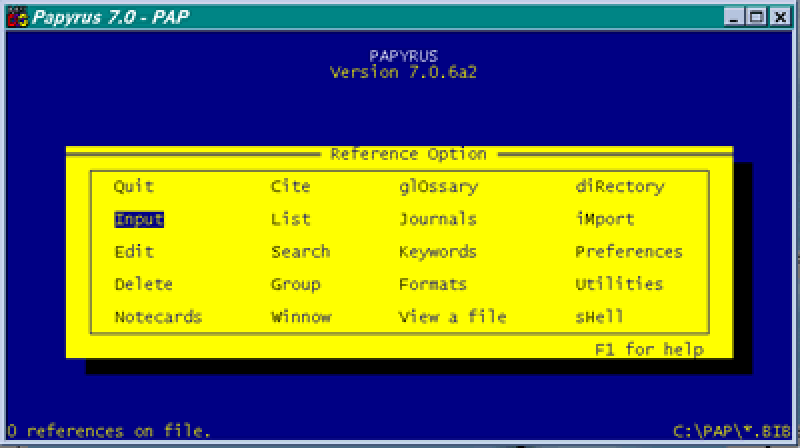Image resolution: width=800 pixels, height=448 pixels.
Task: Select the Search option
Action: tap(301, 252)
